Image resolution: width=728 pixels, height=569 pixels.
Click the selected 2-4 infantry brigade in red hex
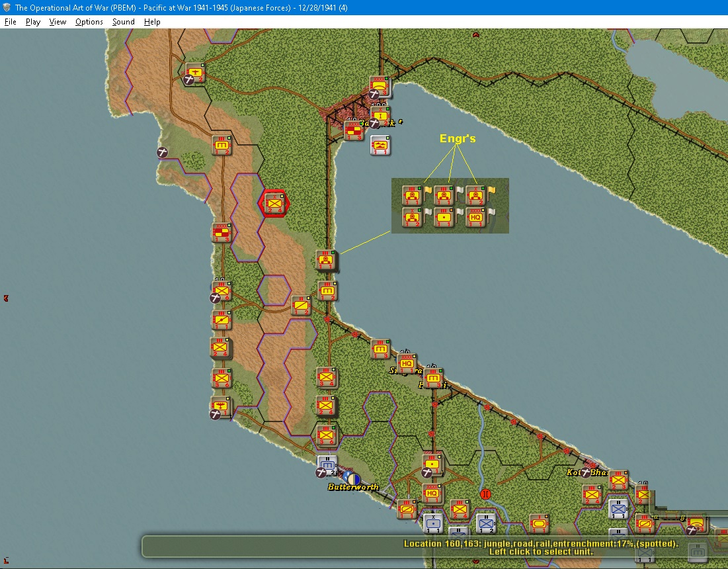(274, 203)
